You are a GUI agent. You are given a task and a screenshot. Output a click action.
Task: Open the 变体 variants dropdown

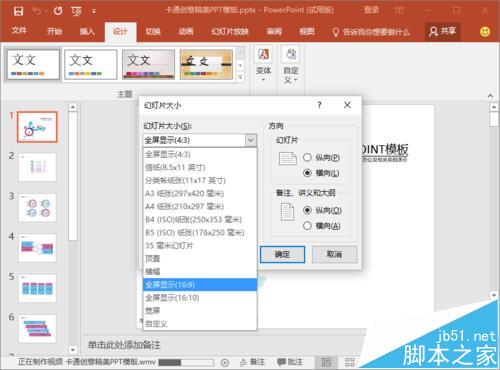[263, 65]
